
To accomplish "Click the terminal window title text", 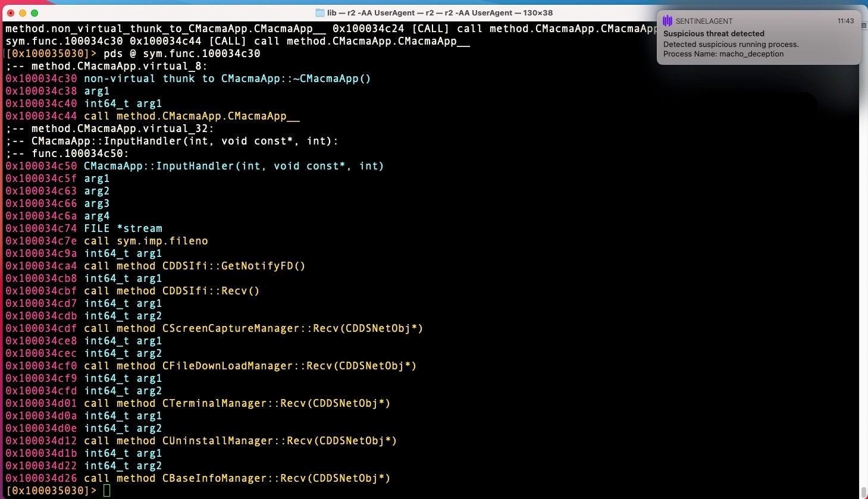I will (x=440, y=12).
